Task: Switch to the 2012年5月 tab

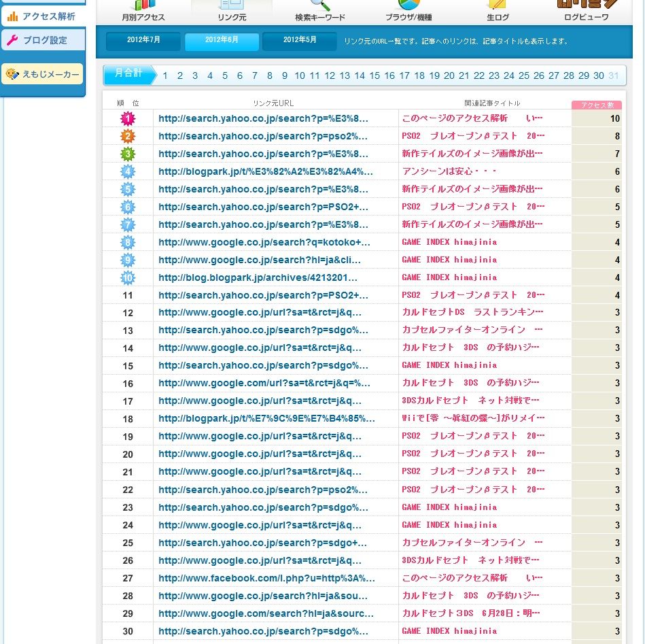Action: coord(300,41)
